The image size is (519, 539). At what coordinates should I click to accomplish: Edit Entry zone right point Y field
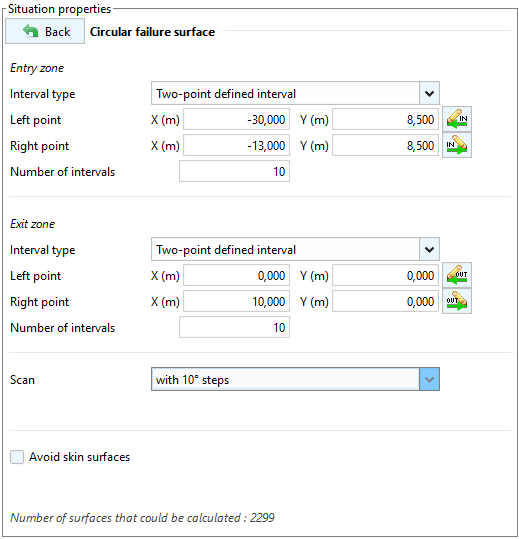tap(385, 145)
